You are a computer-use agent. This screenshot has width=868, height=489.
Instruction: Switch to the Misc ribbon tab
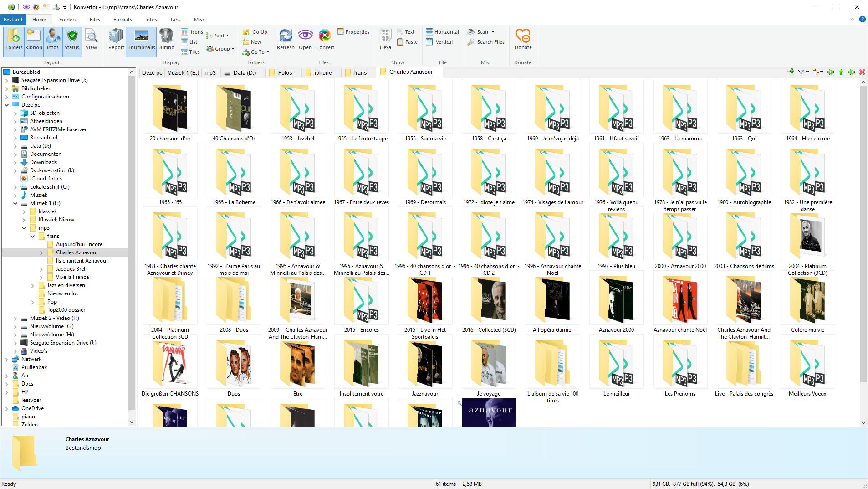tap(199, 20)
